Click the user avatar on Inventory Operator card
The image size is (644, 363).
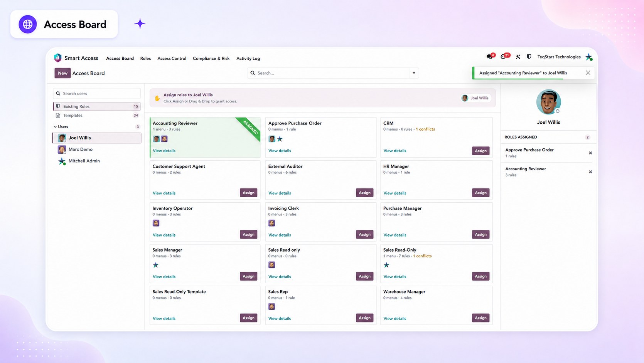click(156, 223)
